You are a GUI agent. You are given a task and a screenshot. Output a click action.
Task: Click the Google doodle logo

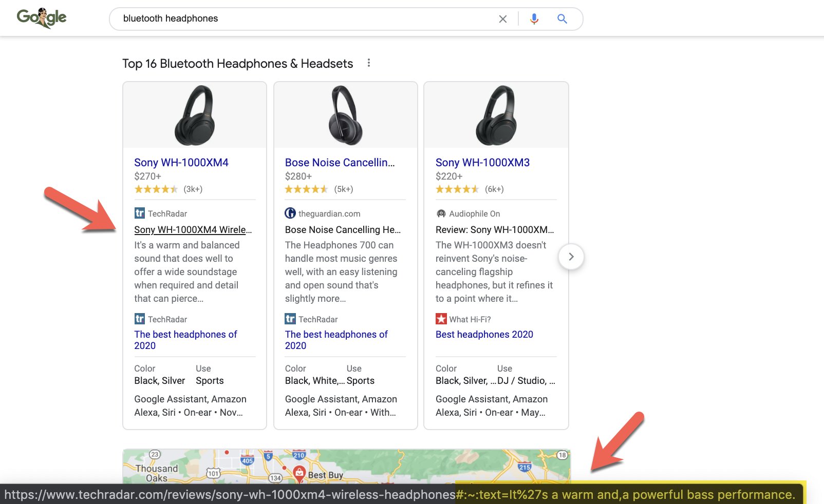pyautogui.click(x=41, y=17)
